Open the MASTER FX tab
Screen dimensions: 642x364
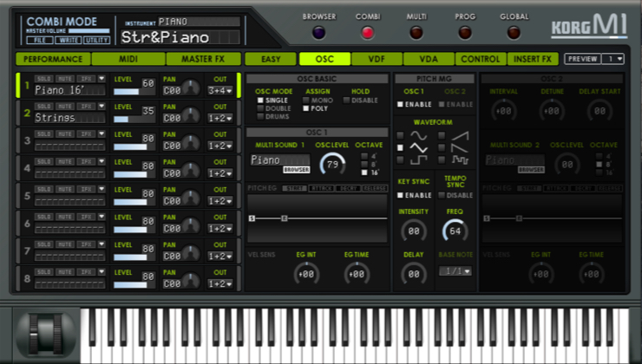tap(204, 59)
